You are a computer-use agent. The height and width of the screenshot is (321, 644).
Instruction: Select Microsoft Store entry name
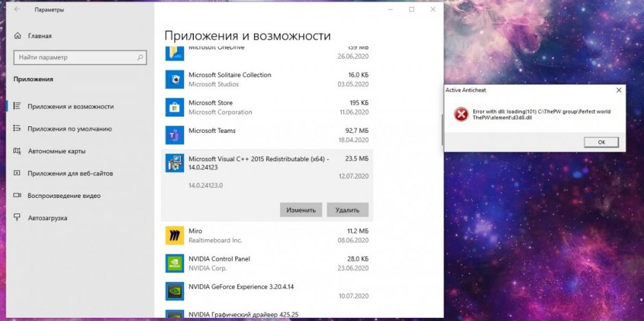click(x=211, y=102)
